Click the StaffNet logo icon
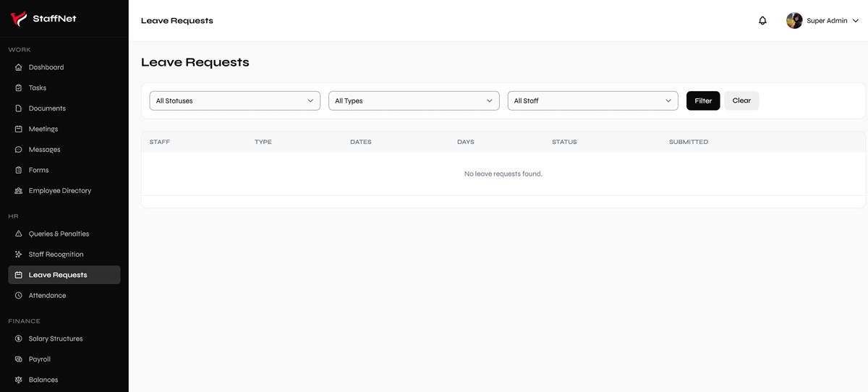Image resolution: width=868 pixels, height=392 pixels. (19, 19)
